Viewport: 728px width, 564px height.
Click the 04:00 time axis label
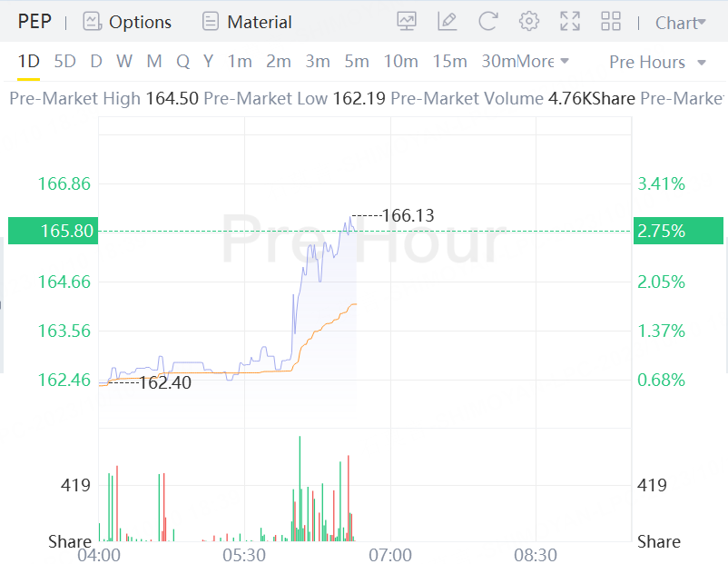[x=99, y=555]
